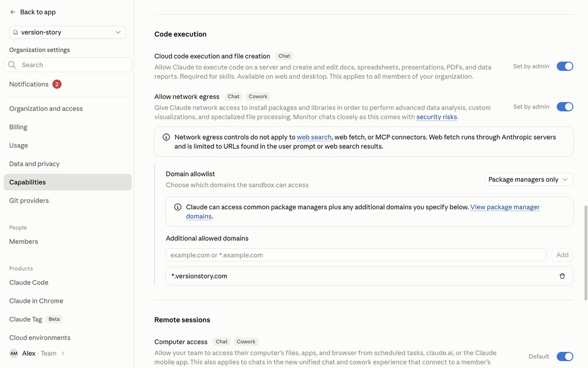The height and width of the screenshot is (368, 588).
Task: Click info icon in package managers notice
Action: click(x=178, y=207)
